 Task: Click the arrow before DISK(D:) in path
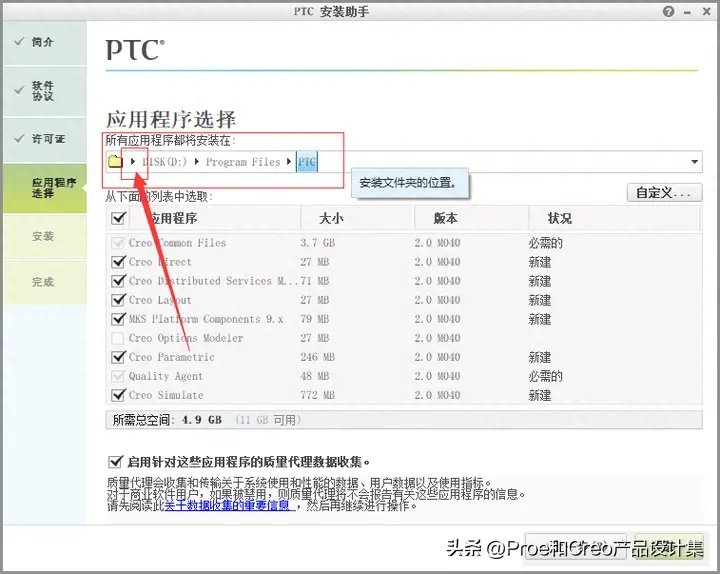pyautogui.click(x=133, y=161)
